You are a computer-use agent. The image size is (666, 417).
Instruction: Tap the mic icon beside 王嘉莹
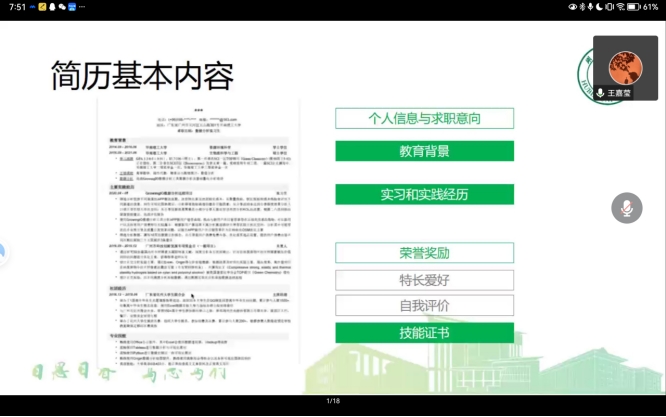[600, 92]
